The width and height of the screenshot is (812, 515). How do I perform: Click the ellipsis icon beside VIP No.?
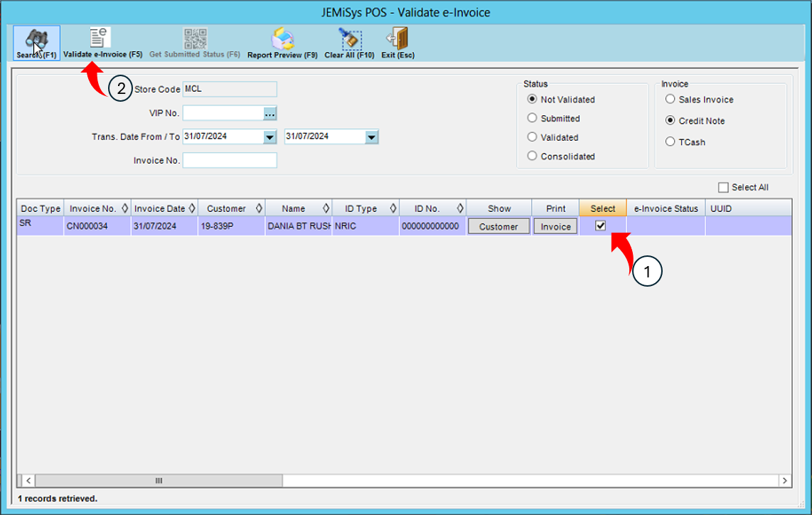[x=271, y=112]
